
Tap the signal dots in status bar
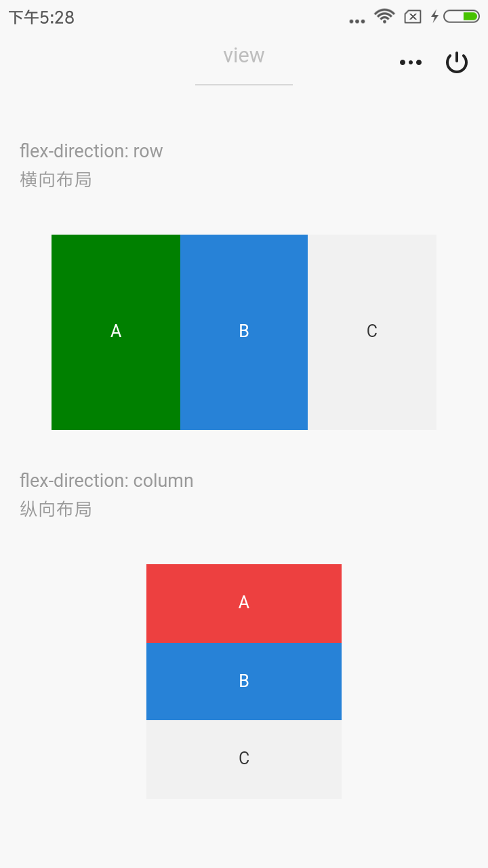[x=357, y=21]
